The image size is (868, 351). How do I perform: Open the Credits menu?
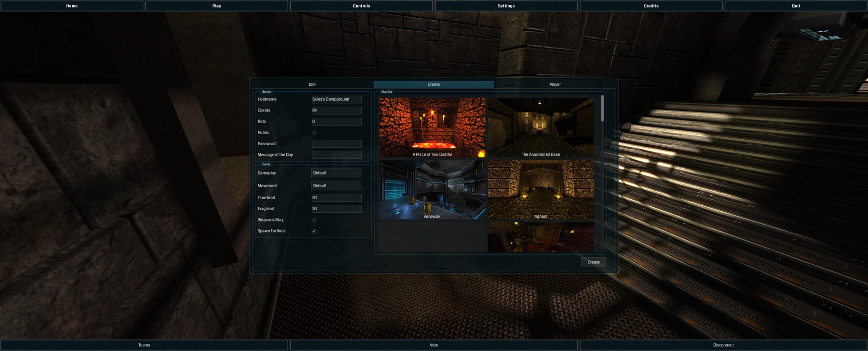tap(651, 6)
